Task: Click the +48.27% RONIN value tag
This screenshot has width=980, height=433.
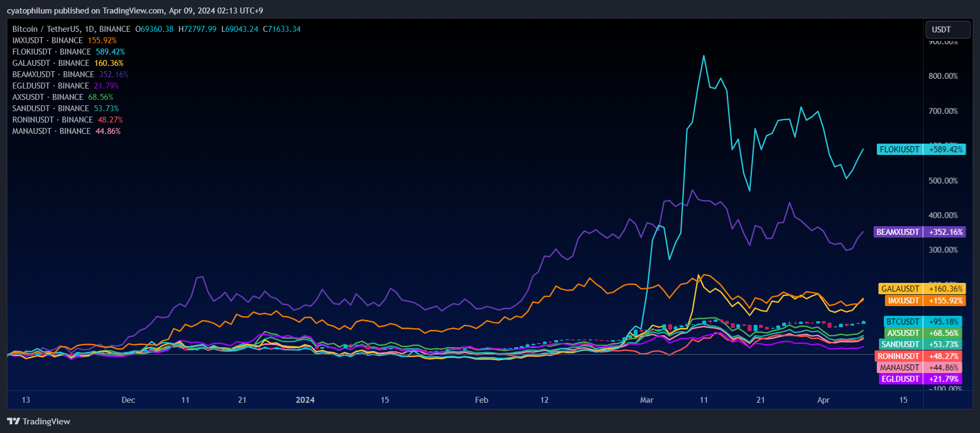Action: pos(943,356)
